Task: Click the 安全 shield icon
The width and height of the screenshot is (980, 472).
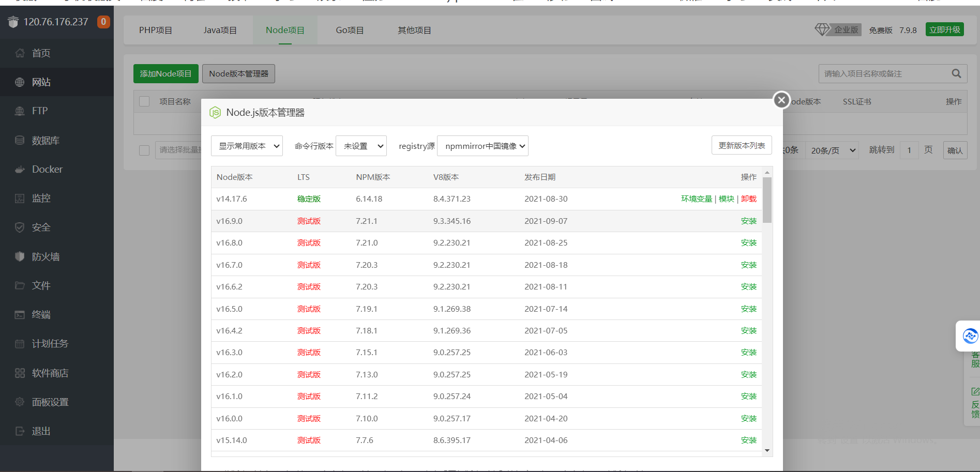Action: click(20, 227)
